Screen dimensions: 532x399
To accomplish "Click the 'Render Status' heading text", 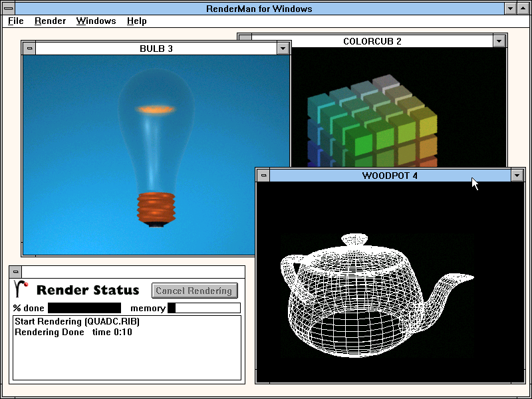I will click(88, 290).
